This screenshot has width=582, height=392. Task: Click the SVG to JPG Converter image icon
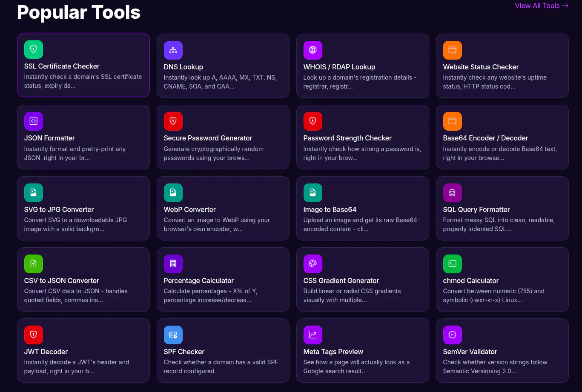pos(34,193)
